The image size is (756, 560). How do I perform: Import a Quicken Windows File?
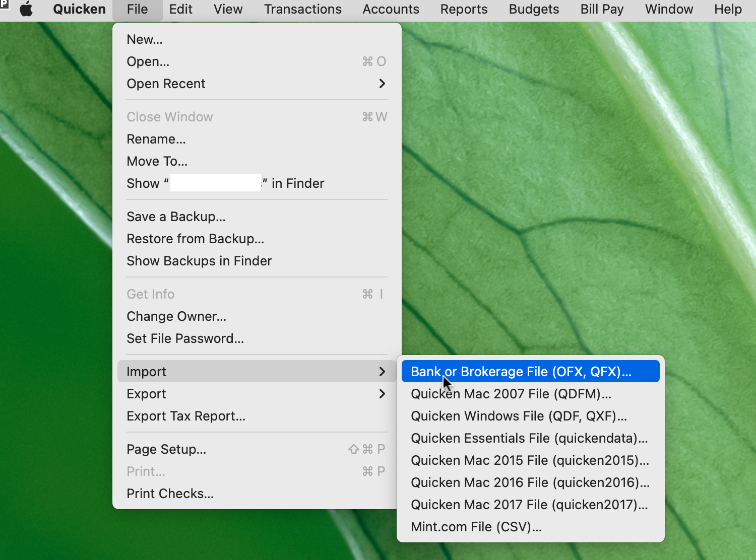[519, 416]
